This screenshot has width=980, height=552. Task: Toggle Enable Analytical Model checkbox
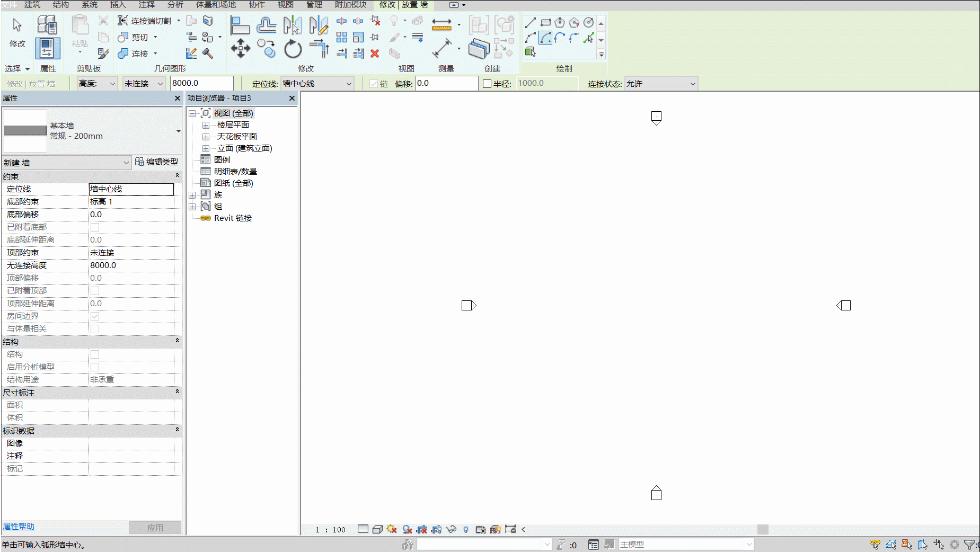tap(95, 367)
